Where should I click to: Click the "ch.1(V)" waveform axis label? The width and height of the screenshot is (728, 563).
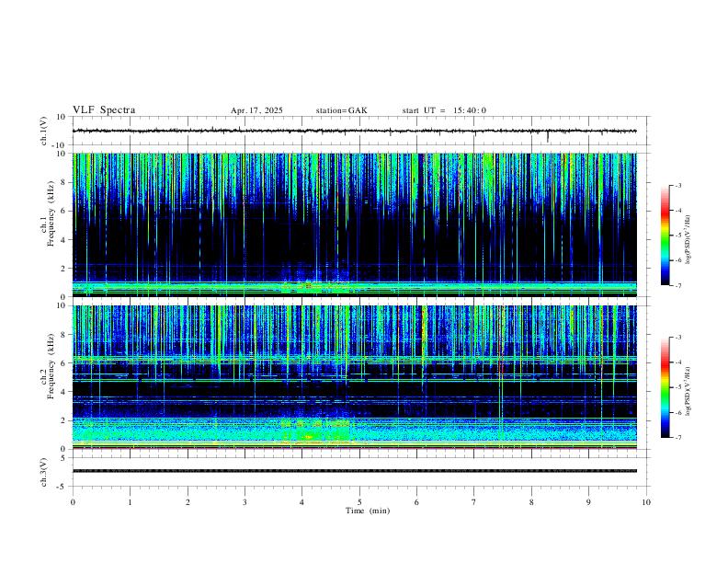click(x=44, y=131)
